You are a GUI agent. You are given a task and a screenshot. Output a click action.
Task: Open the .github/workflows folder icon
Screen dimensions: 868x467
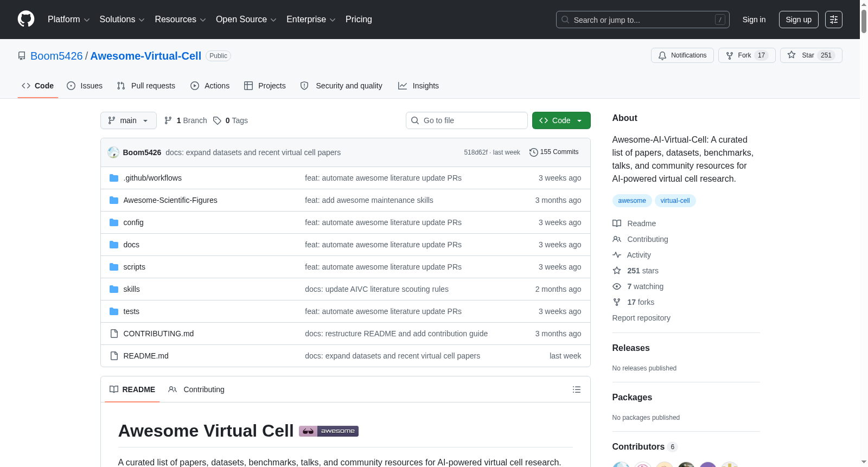tap(114, 178)
